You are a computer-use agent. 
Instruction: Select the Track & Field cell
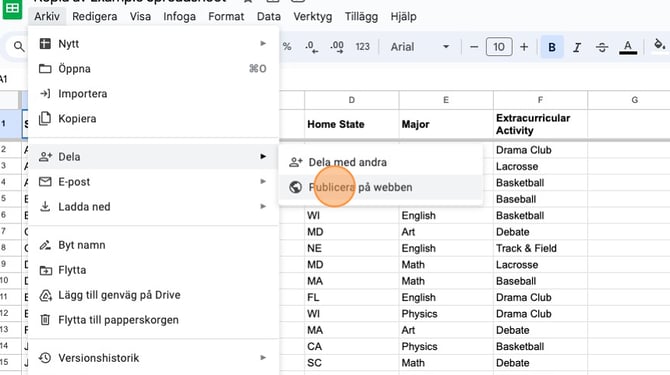click(x=541, y=248)
